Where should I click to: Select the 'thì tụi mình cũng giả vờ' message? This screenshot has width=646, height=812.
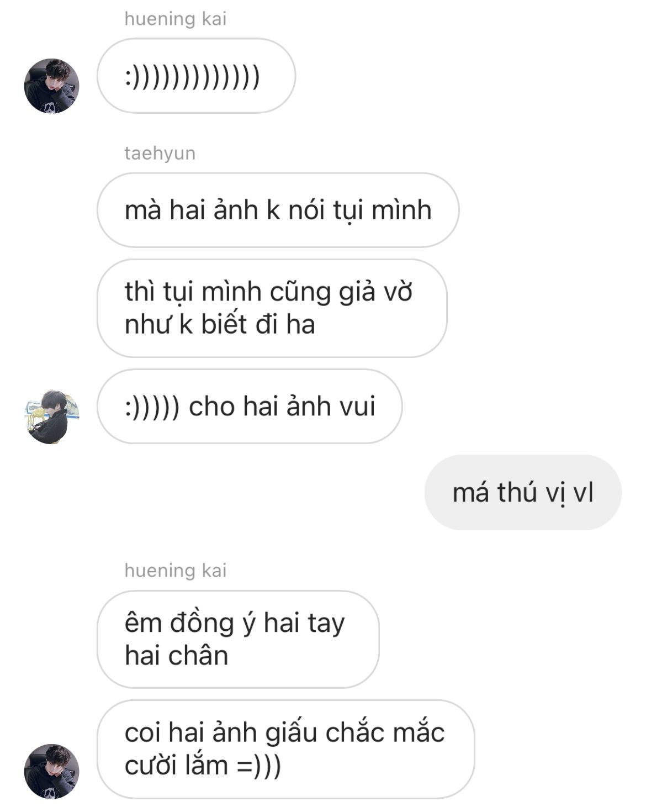pyautogui.click(x=272, y=308)
